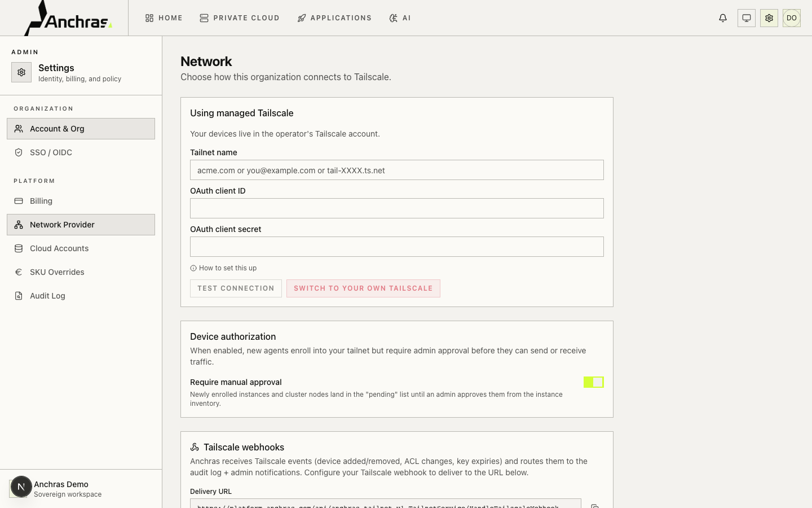Toggle Require manual approval switch

(x=594, y=382)
